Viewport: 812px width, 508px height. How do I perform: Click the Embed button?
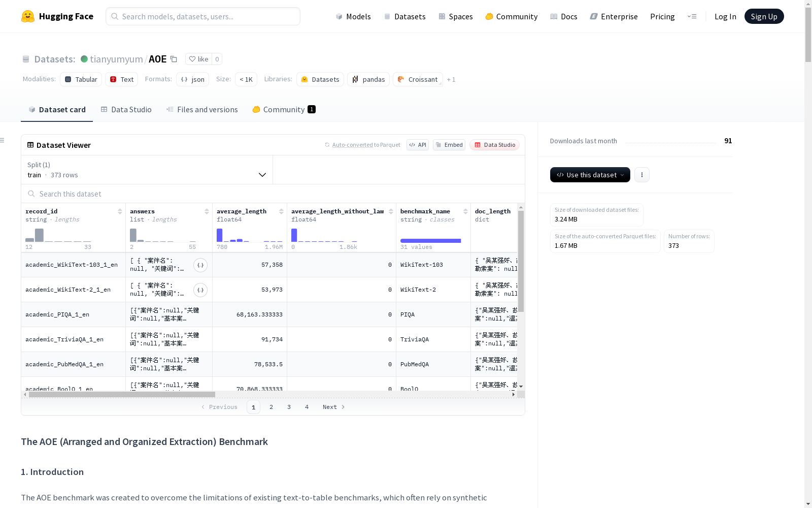449,145
